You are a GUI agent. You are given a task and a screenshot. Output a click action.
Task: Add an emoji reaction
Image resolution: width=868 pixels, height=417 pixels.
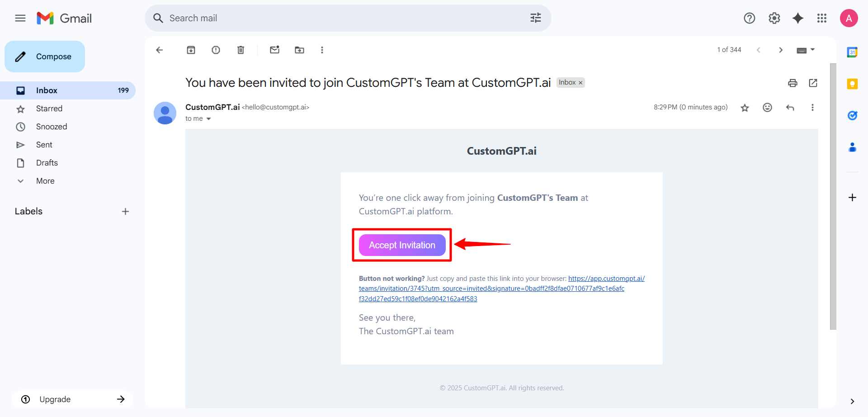pyautogui.click(x=768, y=107)
